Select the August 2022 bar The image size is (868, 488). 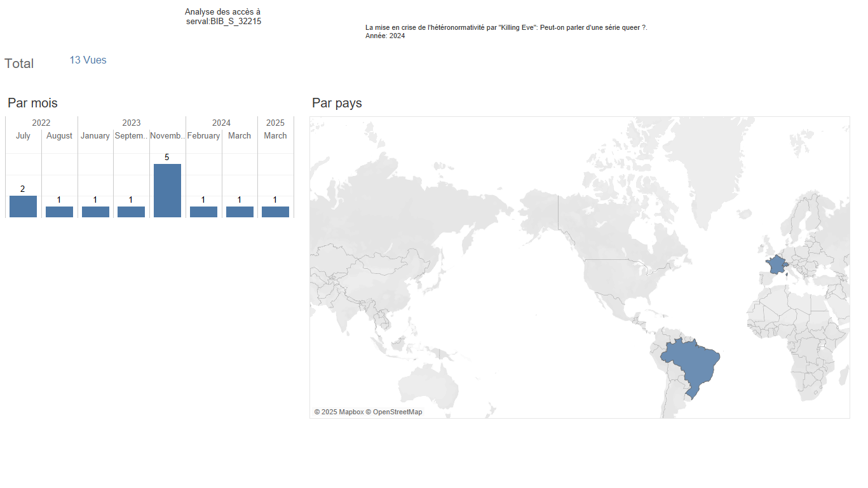(59, 212)
